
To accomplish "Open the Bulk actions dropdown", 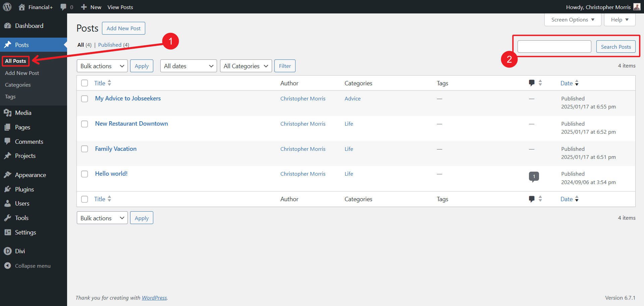I will click(x=102, y=66).
